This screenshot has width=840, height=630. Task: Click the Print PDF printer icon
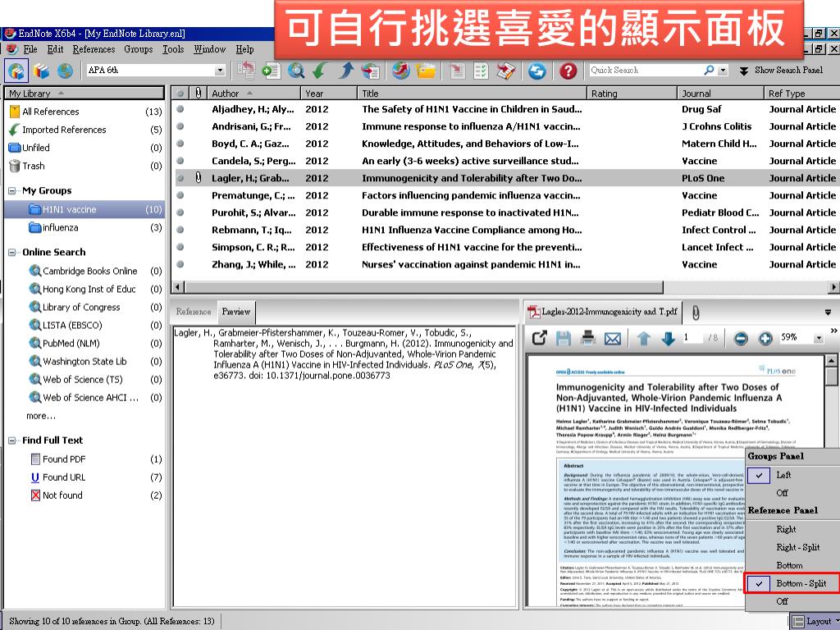[587, 338]
